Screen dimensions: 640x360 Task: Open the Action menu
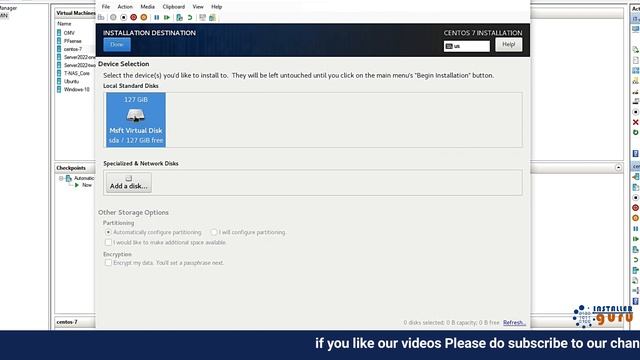(125, 7)
